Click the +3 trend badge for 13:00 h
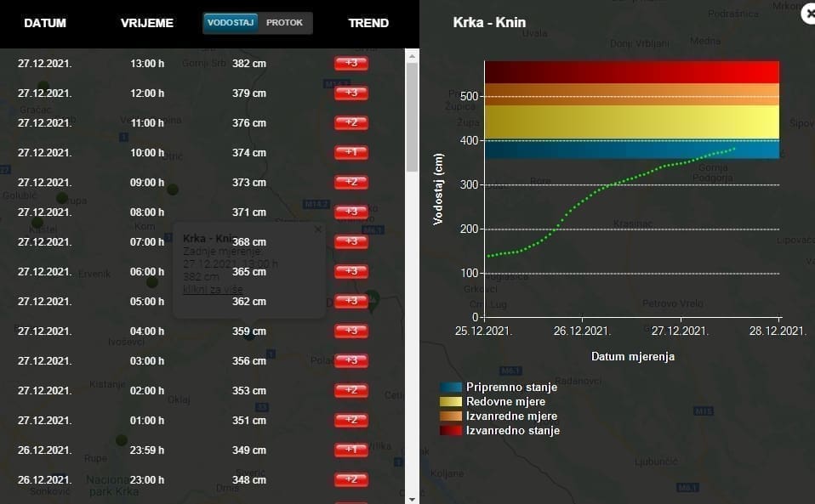815x504 pixels. (351, 64)
